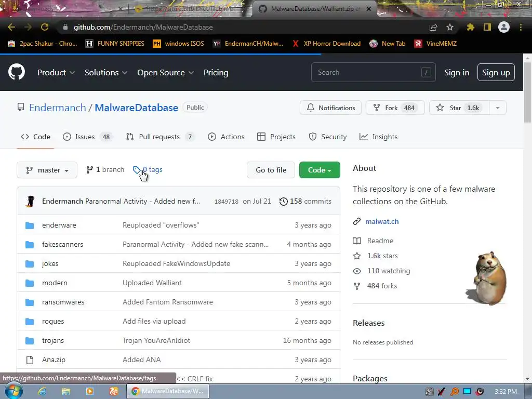Click Sign in

point(457,73)
